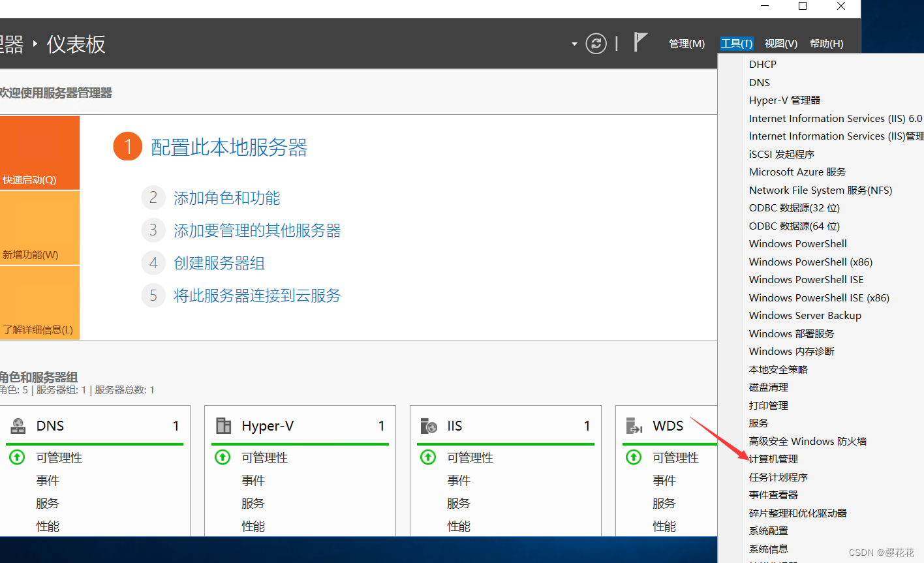The image size is (924, 563).
Task: Launch iSCSI 发起程序
Action: click(782, 154)
